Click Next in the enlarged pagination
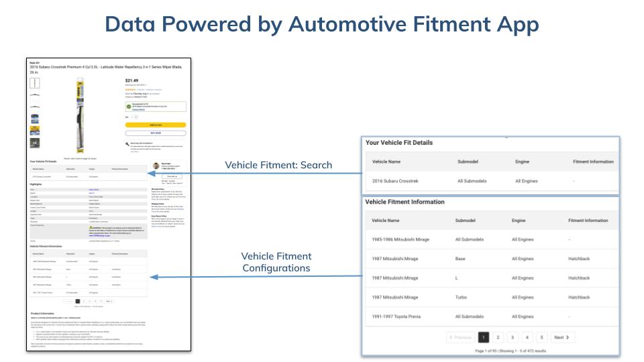 click(562, 337)
